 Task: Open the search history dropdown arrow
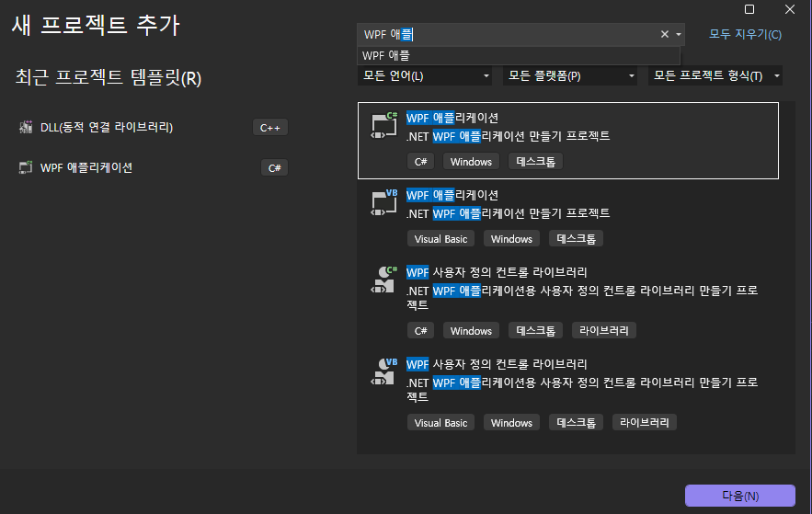pos(679,35)
